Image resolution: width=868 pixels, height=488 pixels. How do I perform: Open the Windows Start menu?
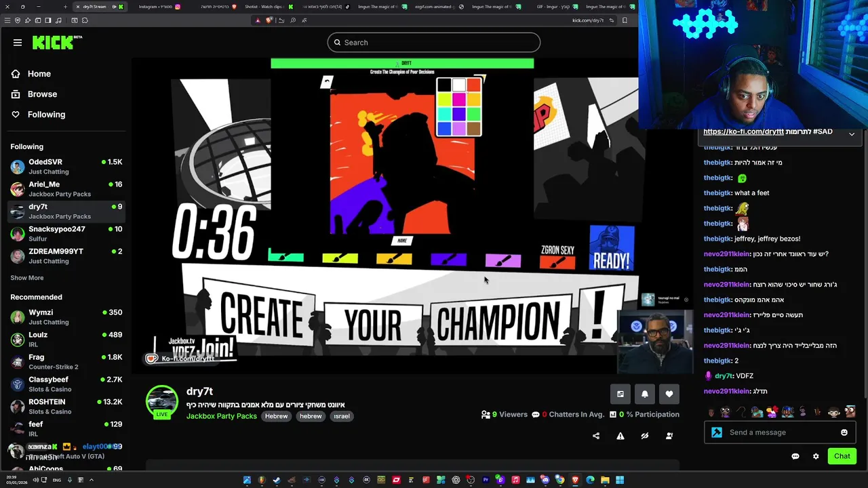pyautogui.click(x=620, y=480)
